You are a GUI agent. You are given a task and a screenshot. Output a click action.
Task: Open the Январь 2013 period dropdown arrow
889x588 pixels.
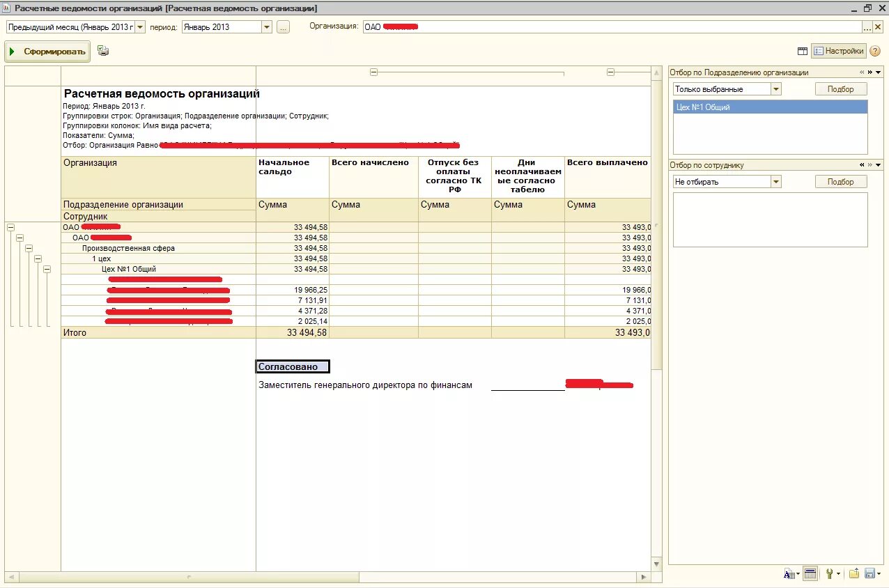[x=266, y=27]
